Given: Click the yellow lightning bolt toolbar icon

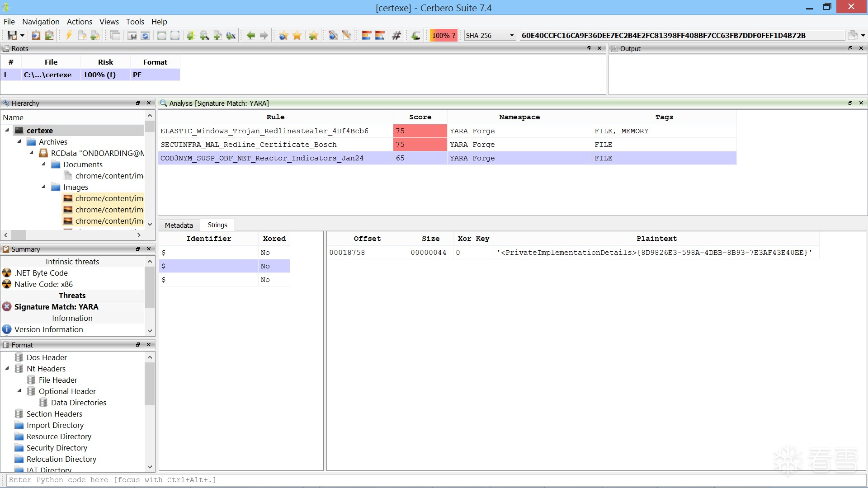Looking at the screenshot, I should [x=69, y=35].
